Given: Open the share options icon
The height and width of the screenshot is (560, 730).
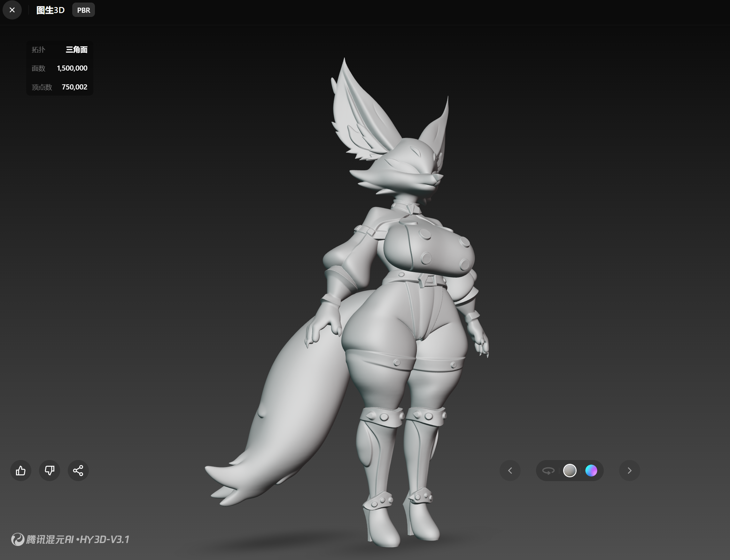Looking at the screenshot, I should [x=78, y=470].
